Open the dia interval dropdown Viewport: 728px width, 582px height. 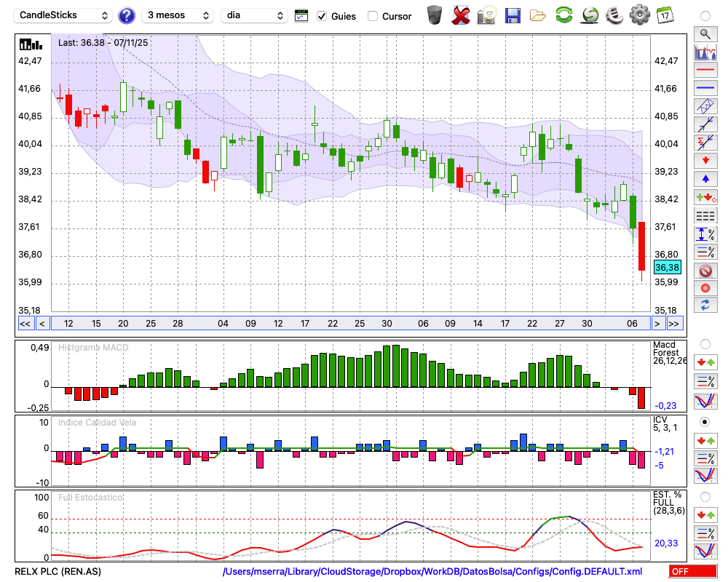254,15
